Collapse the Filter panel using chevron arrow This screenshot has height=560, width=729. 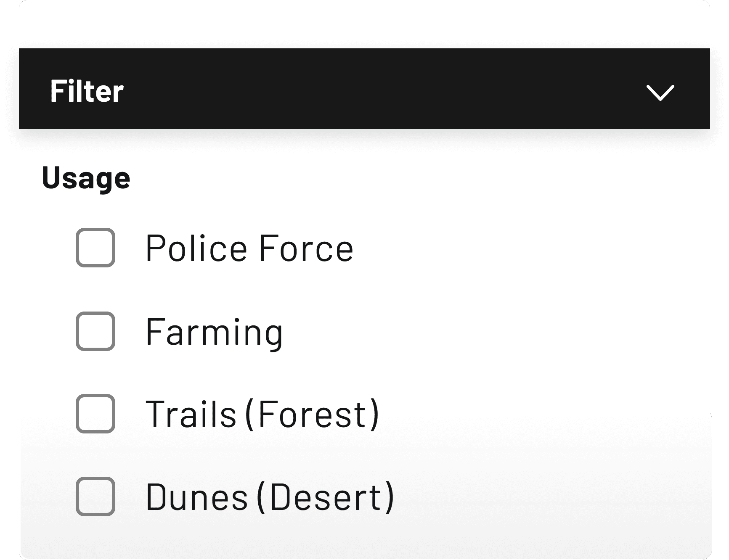(x=660, y=92)
